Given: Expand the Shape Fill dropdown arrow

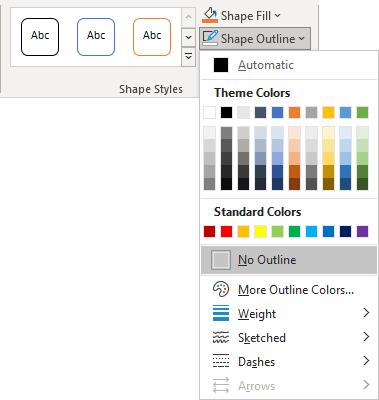Looking at the screenshot, I should pyautogui.click(x=277, y=15).
